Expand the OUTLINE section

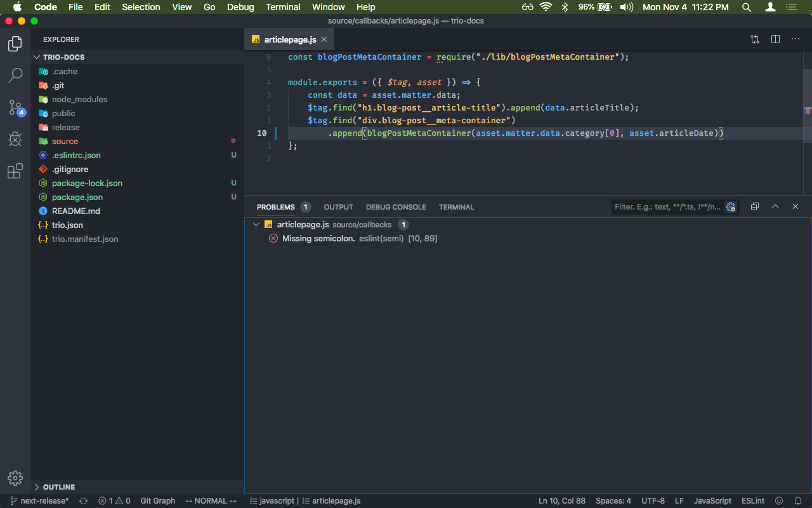(x=137, y=487)
